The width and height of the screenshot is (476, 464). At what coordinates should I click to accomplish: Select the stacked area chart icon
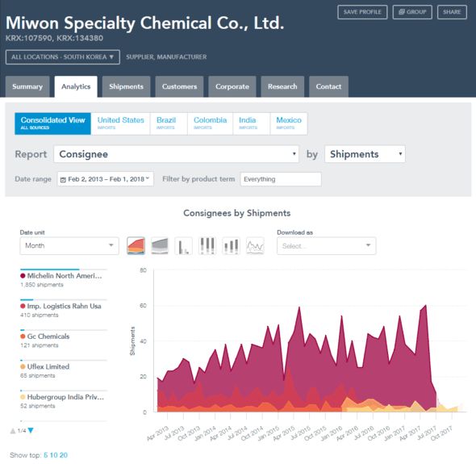(x=136, y=245)
